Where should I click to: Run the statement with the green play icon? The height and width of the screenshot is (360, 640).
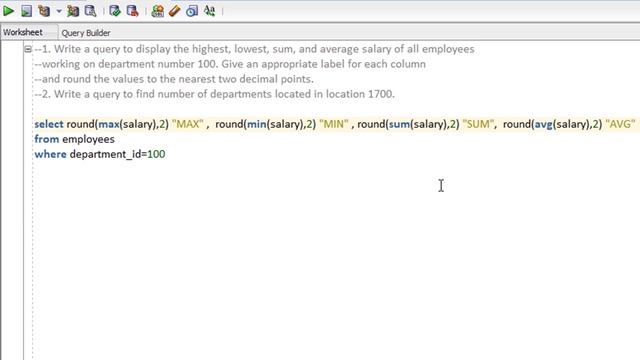8,11
